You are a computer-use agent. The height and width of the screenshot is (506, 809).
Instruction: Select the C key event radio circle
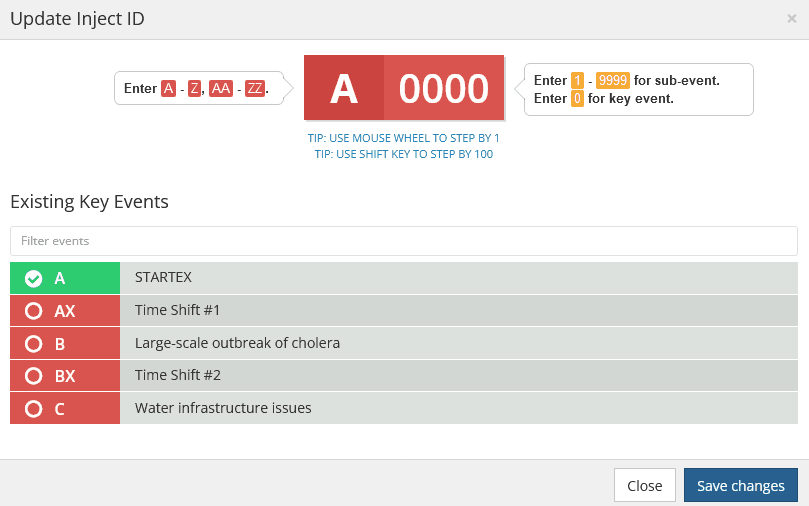pos(33,408)
